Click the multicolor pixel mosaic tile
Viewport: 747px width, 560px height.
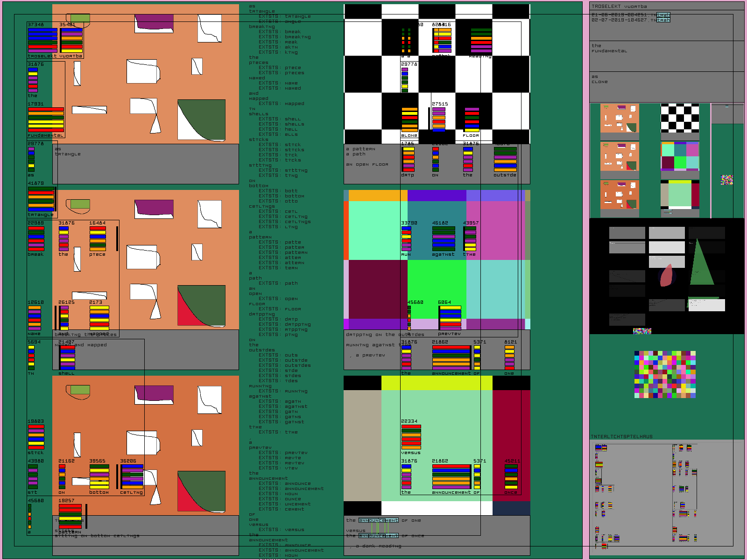pyautogui.click(x=665, y=375)
